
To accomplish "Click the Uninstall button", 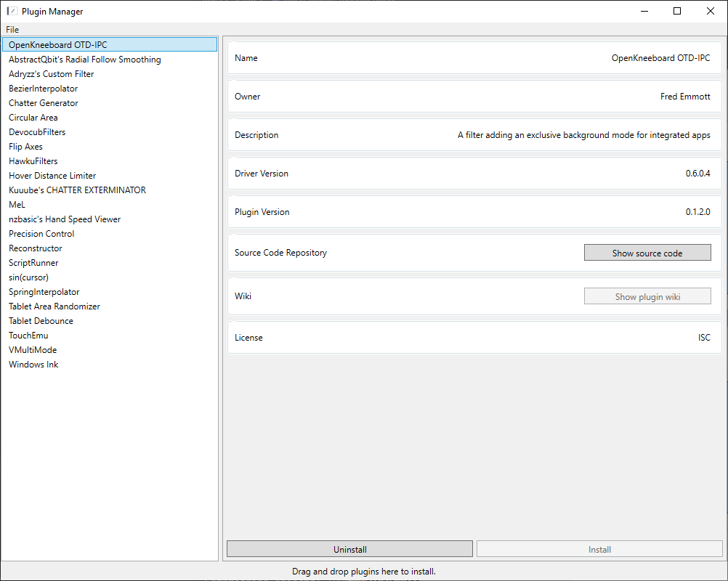I will coord(349,550).
